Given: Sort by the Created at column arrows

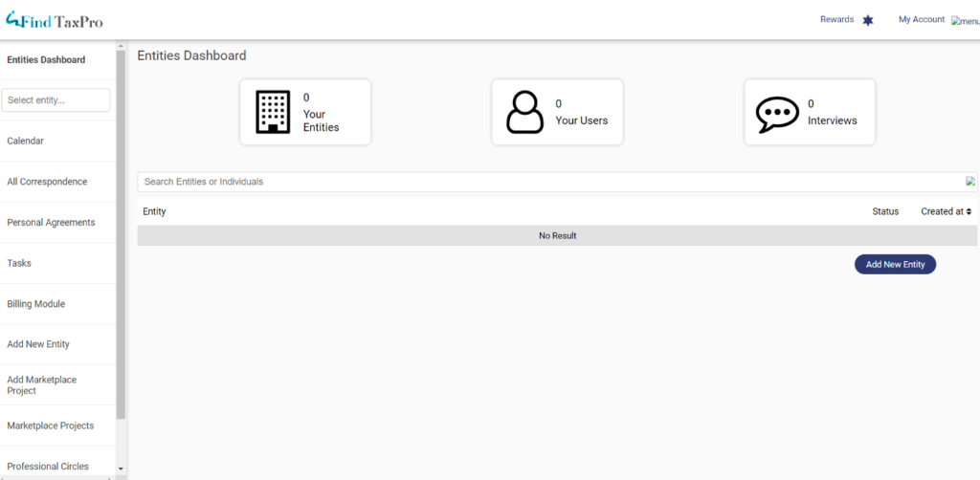Looking at the screenshot, I should [x=969, y=211].
